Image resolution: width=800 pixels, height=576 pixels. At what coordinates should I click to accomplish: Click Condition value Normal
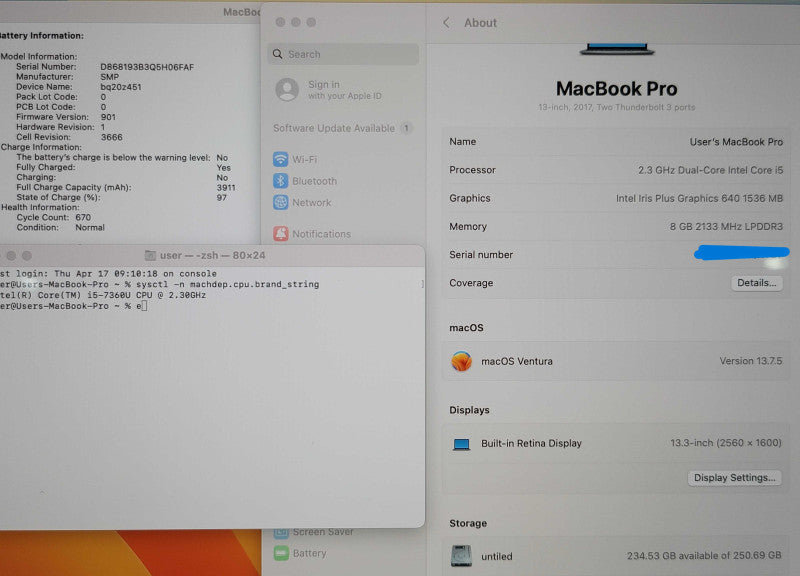click(x=90, y=228)
